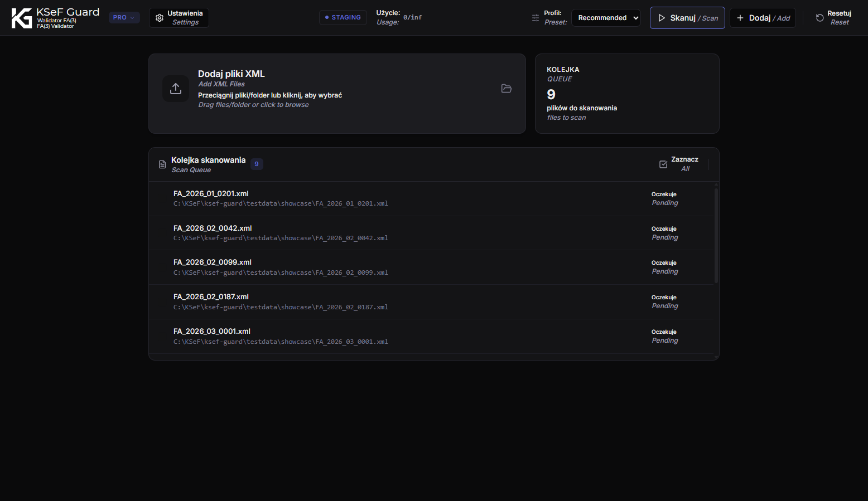
Task: Click Pending status of FA_2026_02_0099.xml
Action: click(x=665, y=267)
